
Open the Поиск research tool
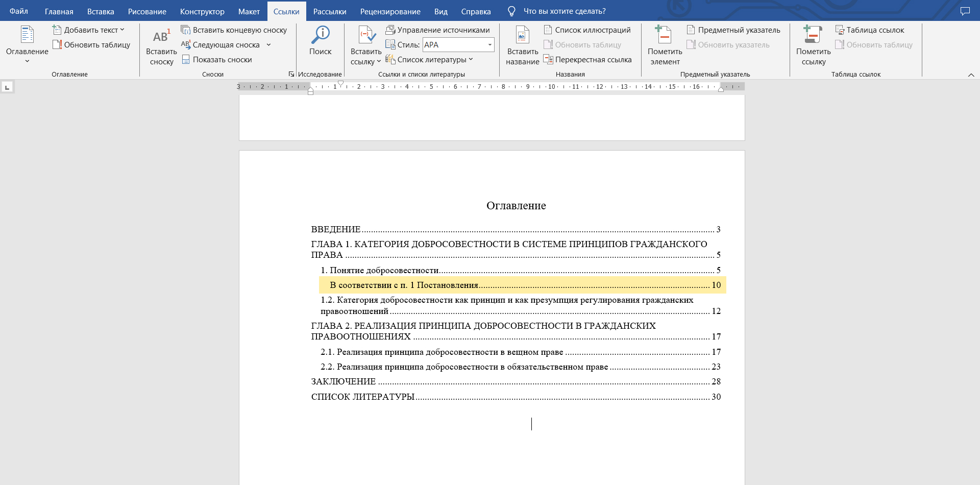(321, 41)
